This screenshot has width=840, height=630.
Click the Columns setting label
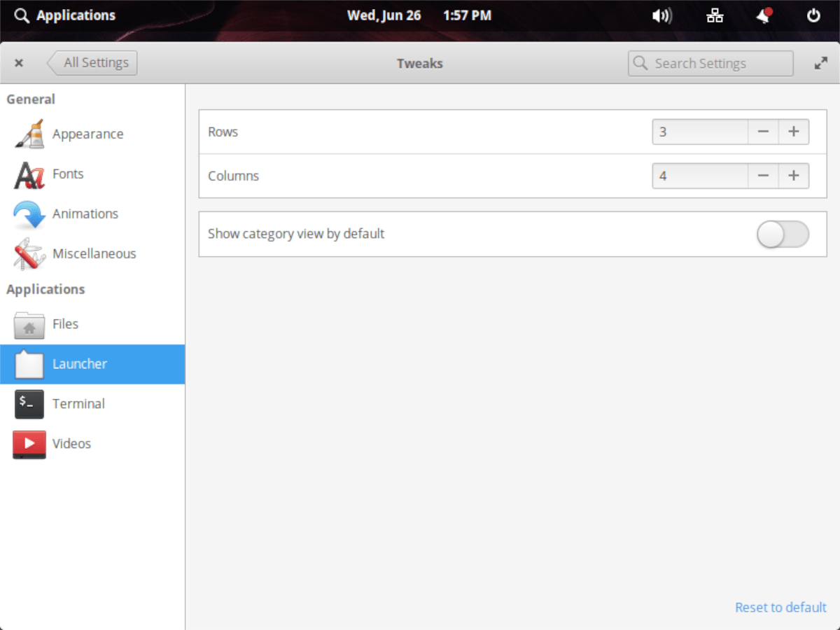(x=233, y=176)
